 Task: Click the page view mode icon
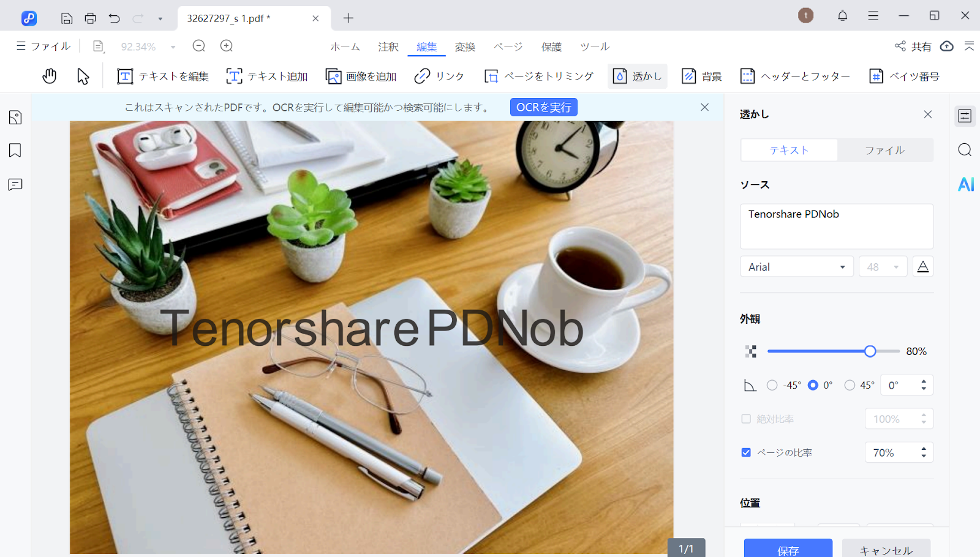pyautogui.click(x=98, y=47)
